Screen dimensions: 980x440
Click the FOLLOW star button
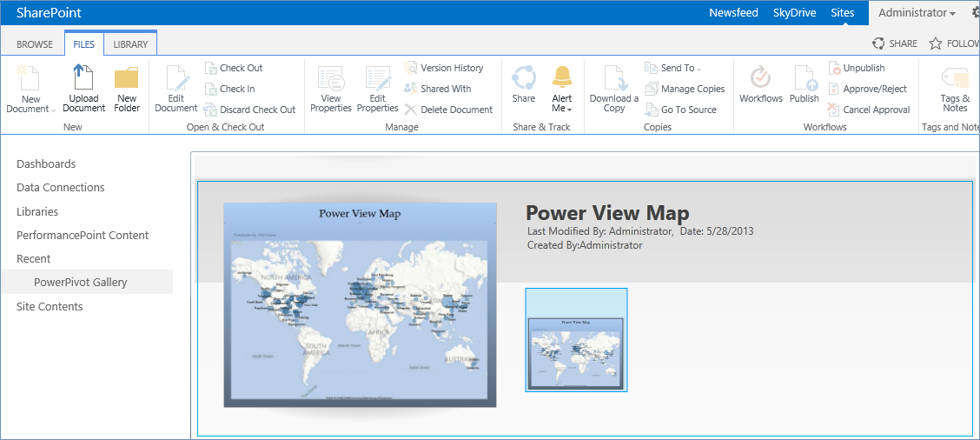954,43
